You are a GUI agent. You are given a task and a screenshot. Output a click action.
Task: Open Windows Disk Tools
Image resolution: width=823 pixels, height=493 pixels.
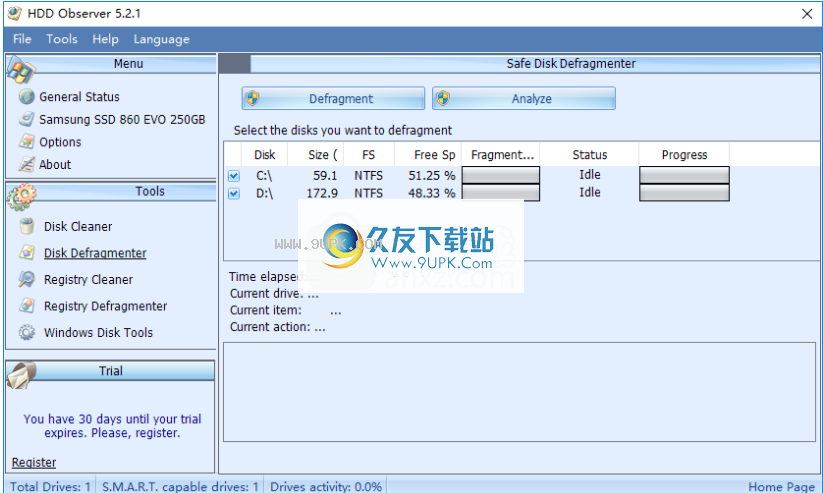[98, 332]
